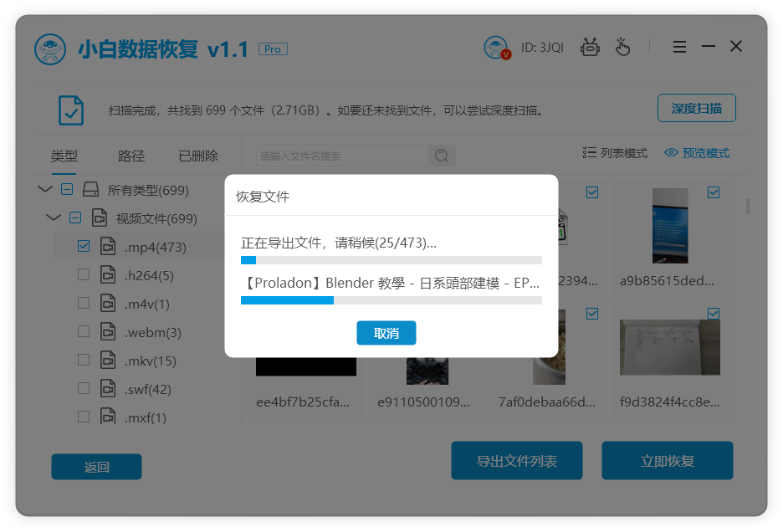
Task: Select the ee4bf7b25cfa file name
Action: (x=303, y=402)
